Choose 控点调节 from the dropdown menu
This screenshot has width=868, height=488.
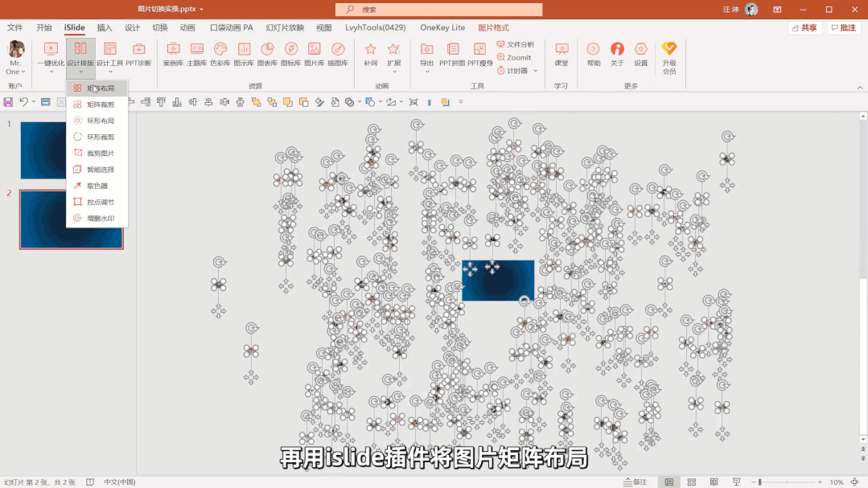click(x=97, y=202)
